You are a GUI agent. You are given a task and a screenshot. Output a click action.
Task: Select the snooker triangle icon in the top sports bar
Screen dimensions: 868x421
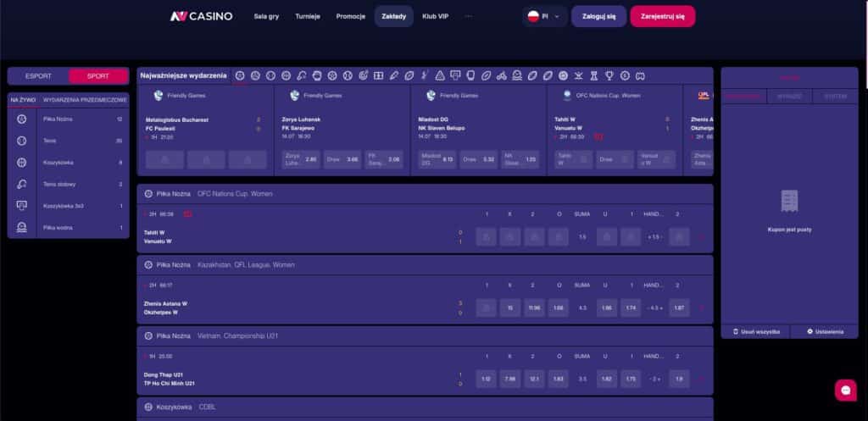tap(440, 75)
